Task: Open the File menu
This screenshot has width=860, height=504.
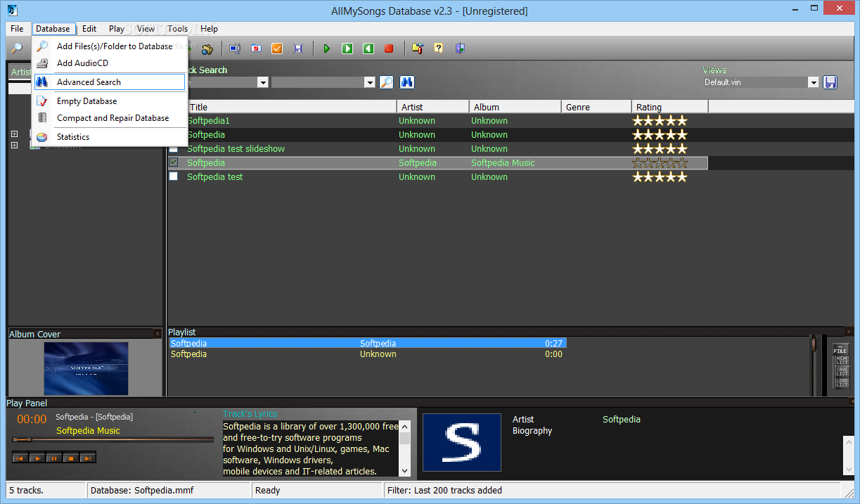Action: (x=17, y=29)
